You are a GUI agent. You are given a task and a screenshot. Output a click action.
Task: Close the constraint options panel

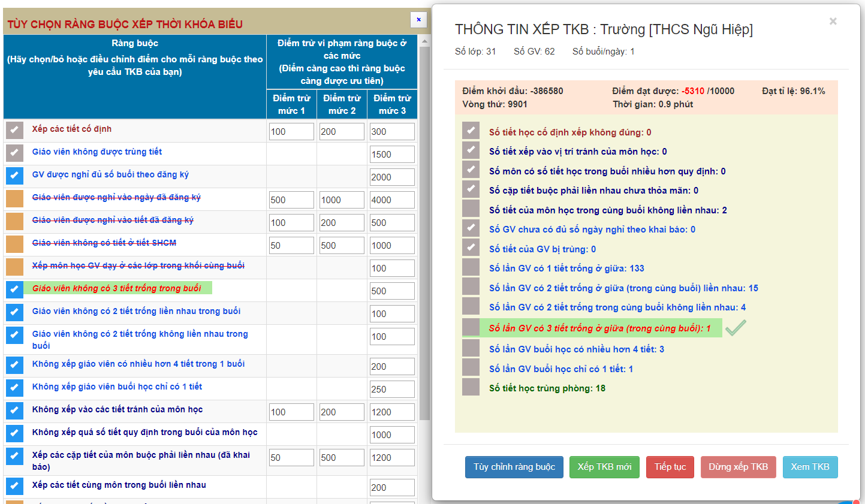[418, 20]
